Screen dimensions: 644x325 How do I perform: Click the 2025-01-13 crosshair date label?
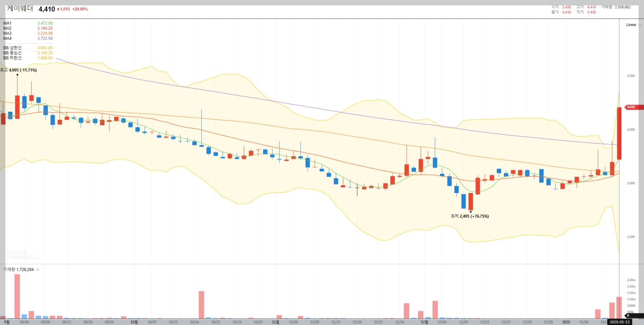tap(620, 322)
